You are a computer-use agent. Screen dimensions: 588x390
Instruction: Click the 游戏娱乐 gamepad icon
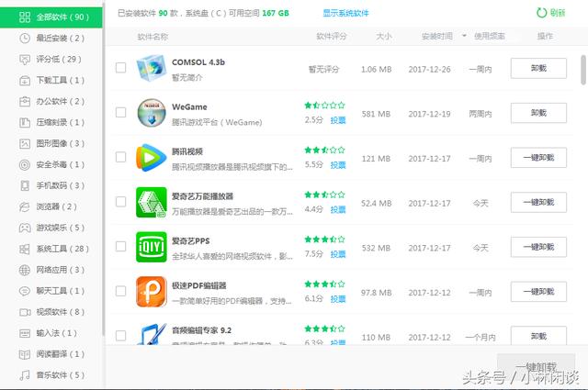point(25,228)
